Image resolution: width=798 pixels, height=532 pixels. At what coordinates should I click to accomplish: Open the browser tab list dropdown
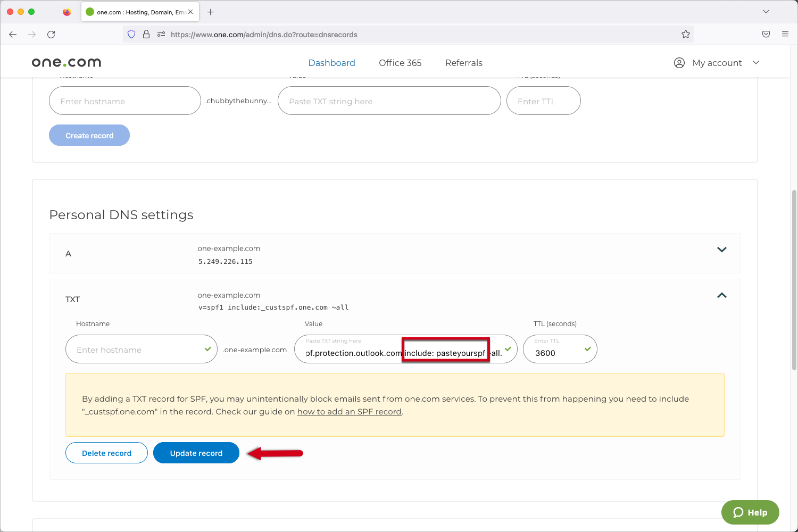tap(766, 11)
